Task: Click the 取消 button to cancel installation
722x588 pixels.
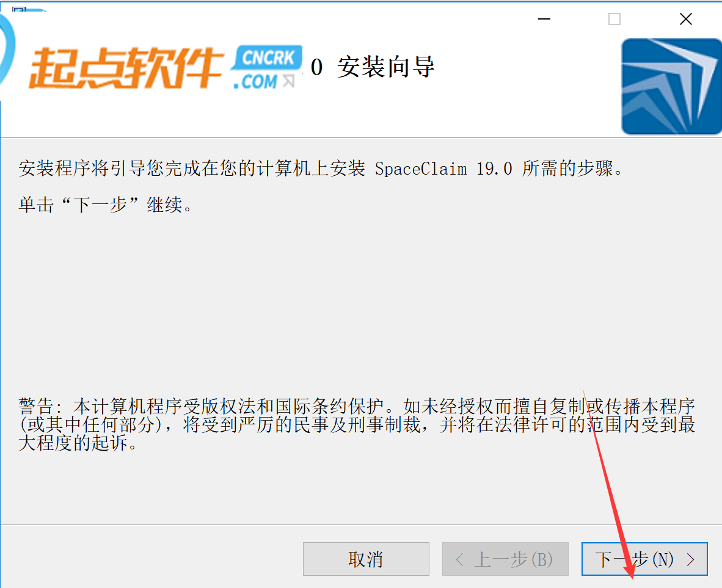Action: 366,559
